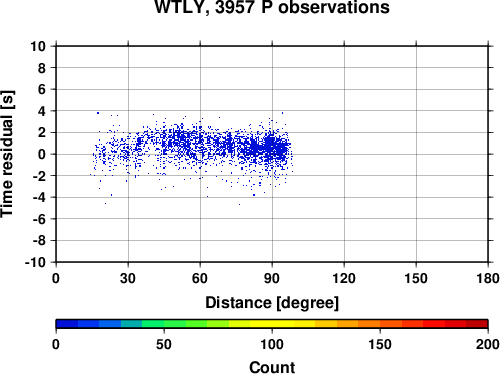
Task: Click the x-axis tick label 180
Action: 488,278
